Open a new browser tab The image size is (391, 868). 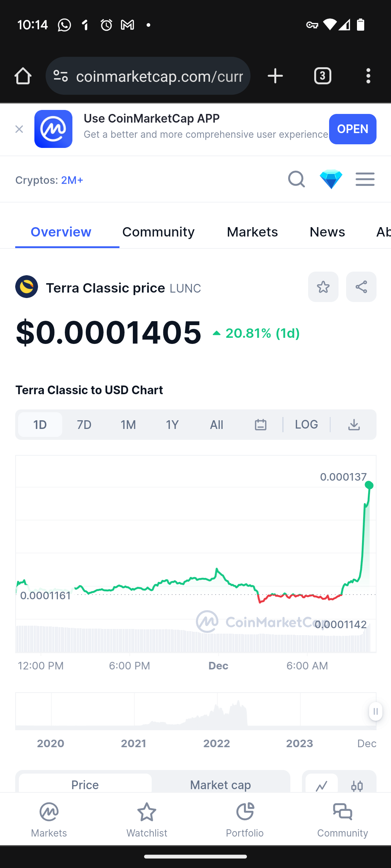(275, 76)
